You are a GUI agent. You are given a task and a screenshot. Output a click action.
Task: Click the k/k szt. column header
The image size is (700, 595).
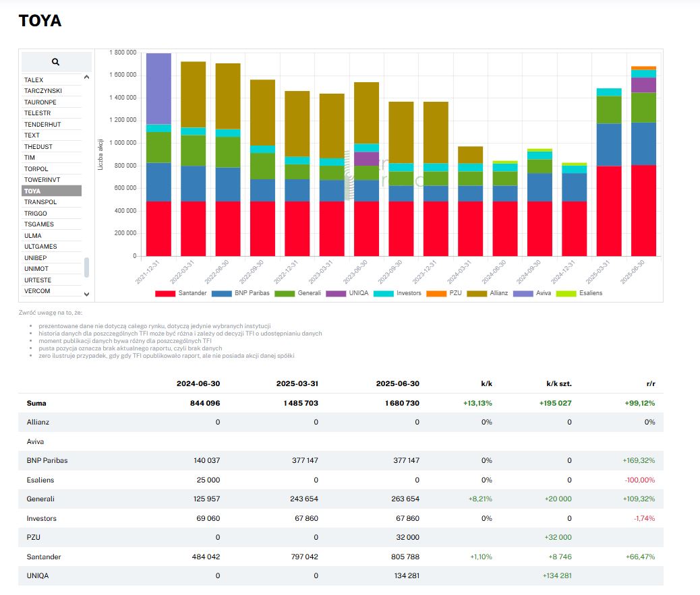tap(559, 383)
